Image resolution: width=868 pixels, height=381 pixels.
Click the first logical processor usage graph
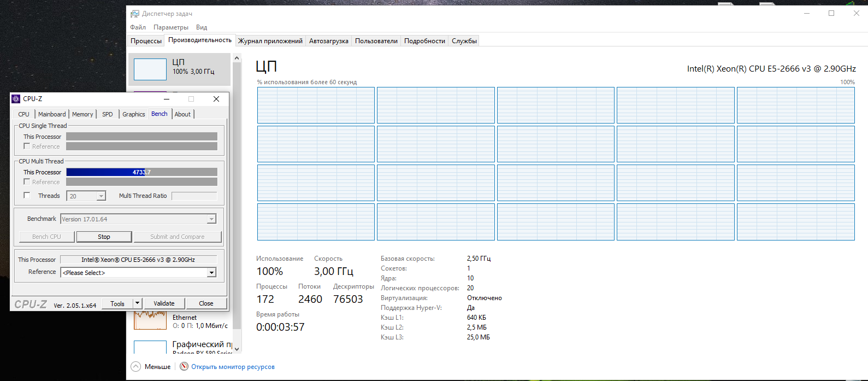coord(316,105)
